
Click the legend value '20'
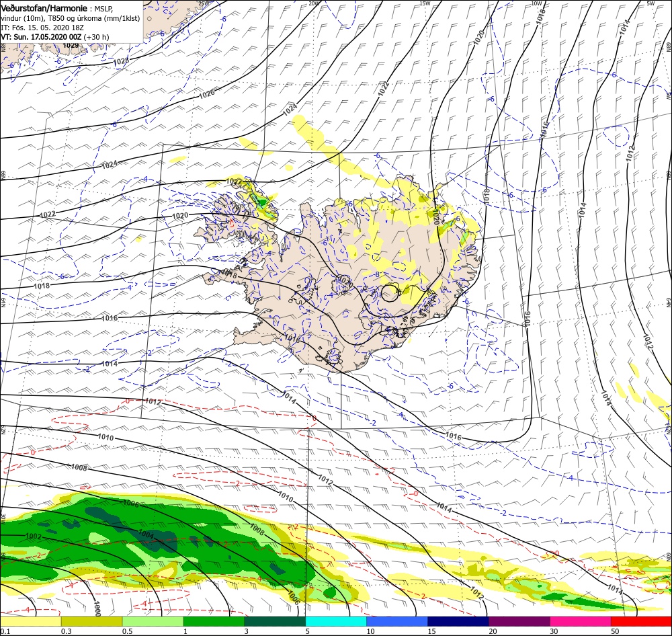pyautogui.click(x=493, y=631)
